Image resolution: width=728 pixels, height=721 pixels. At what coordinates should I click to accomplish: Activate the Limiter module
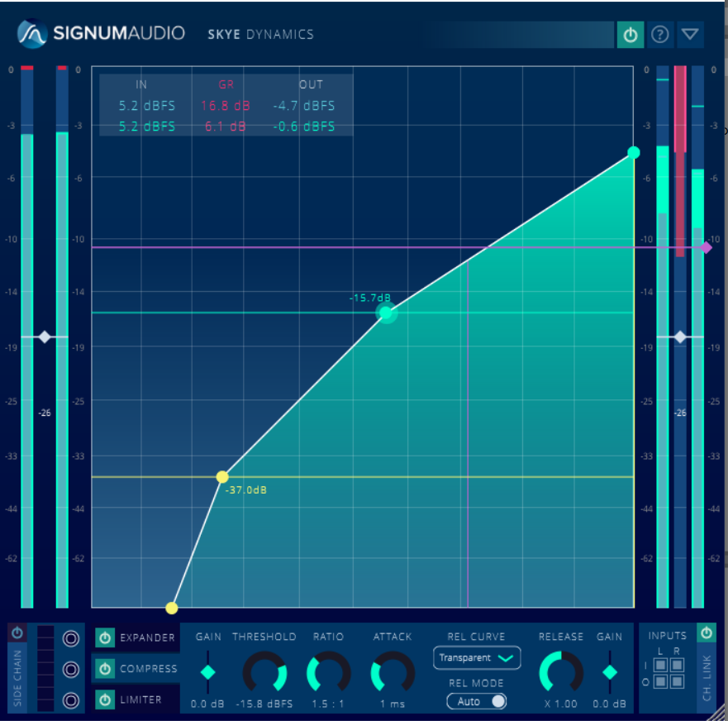tap(103, 700)
